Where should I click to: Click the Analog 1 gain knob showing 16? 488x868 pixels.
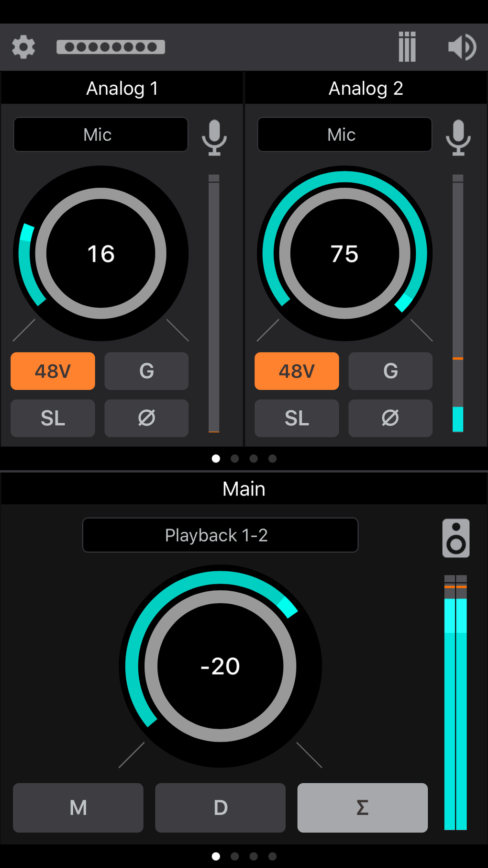click(x=100, y=253)
